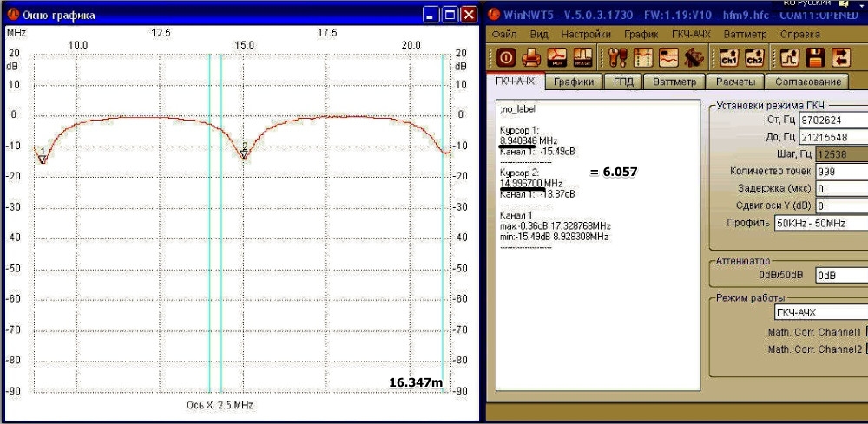Click the Канал 1: -13.87dB reading
Image resolution: width=868 pixels, height=424 pixels.
tap(537, 194)
